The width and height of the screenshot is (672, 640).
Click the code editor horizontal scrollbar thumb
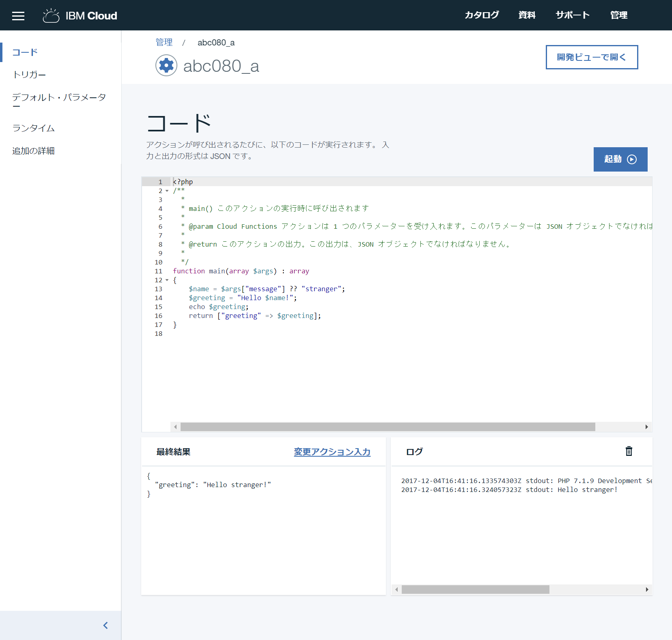388,427
